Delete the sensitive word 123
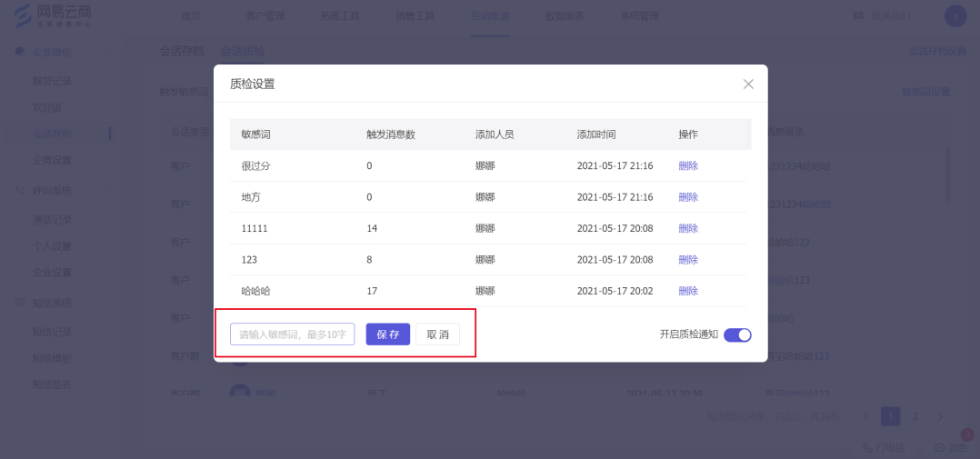980x459 pixels. point(688,260)
